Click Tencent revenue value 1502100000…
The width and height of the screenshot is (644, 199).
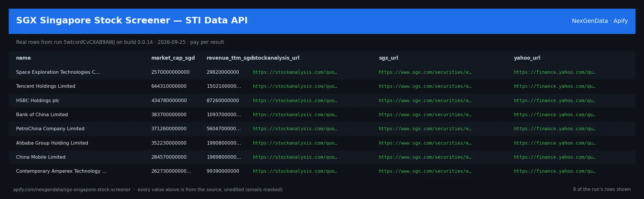(224, 86)
